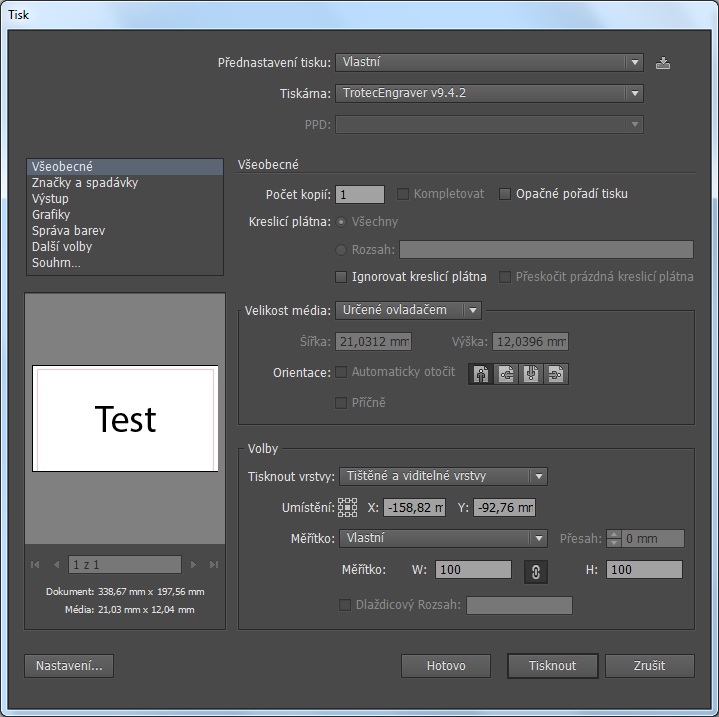
Task: Select portrait up orientation icon
Action: pyautogui.click(x=481, y=374)
